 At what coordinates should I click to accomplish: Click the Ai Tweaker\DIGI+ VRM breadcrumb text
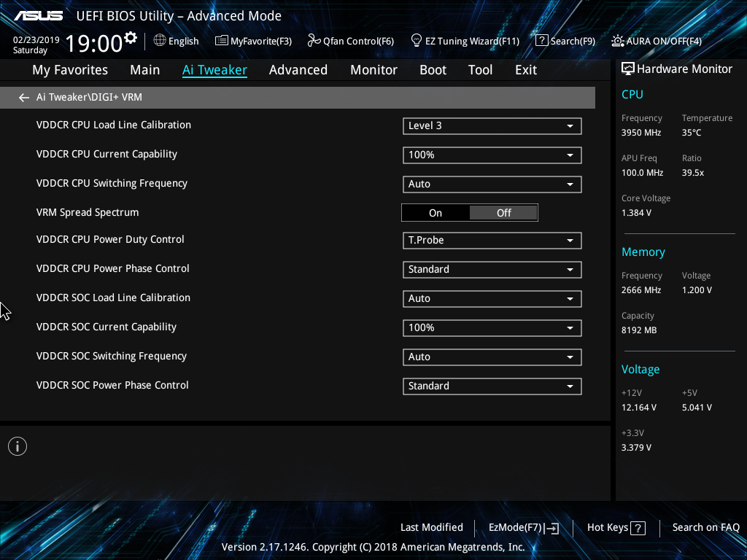coord(89,98)
